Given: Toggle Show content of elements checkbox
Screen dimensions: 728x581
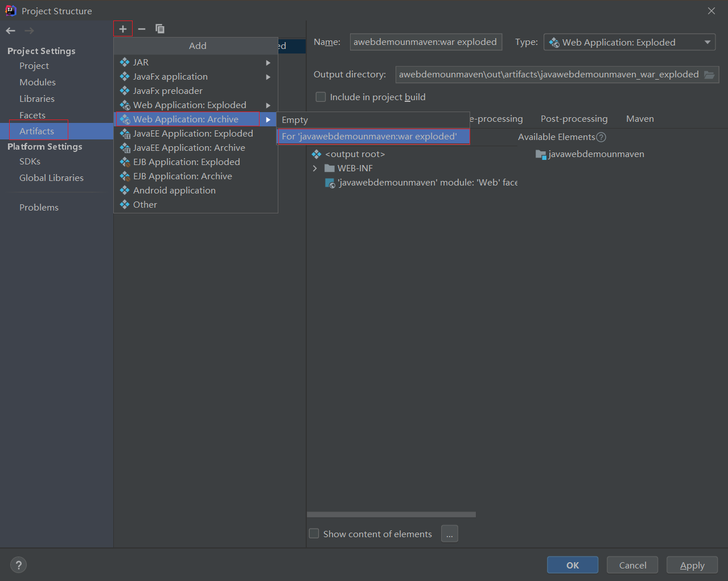Looking at the screenshot, I should (314, 534).
